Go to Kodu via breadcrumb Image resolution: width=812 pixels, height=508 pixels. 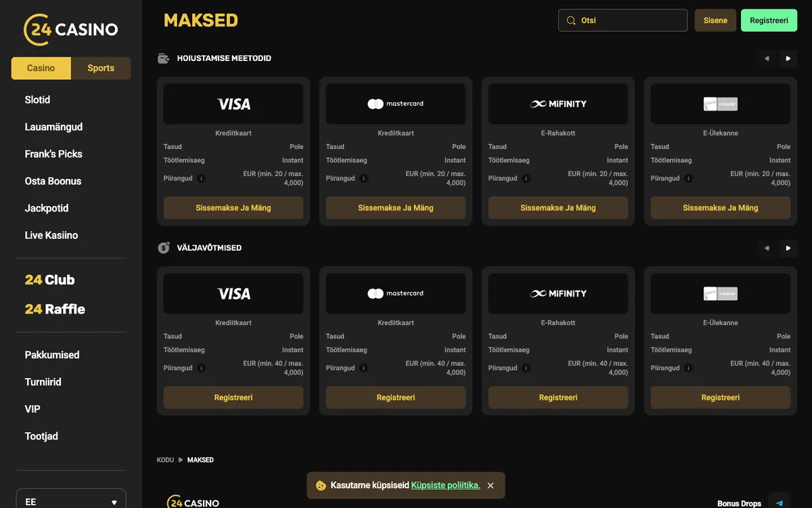(x=165, y=460)
